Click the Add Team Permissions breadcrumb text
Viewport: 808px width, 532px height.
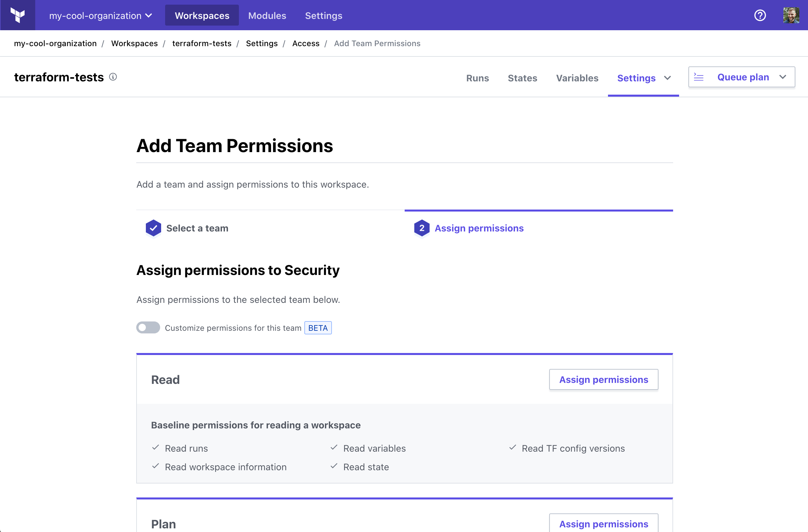tap(377, 44)
